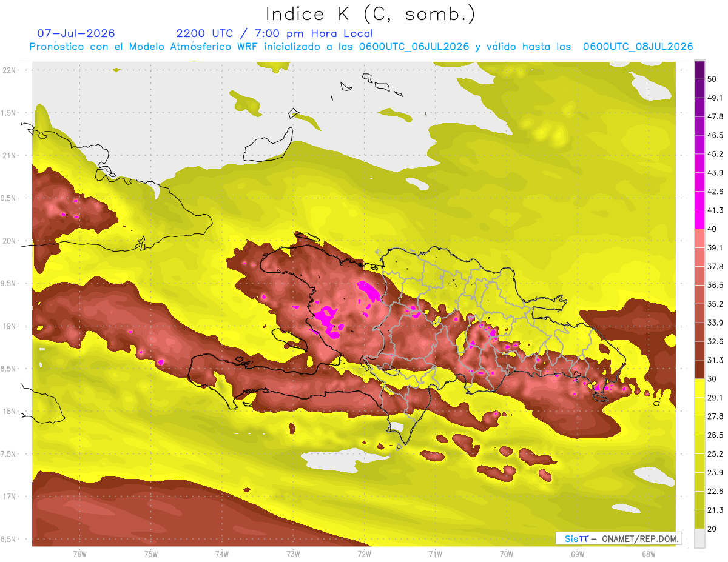Click the "SisTT - ONAMET/REP.DOM." credit label
Image resolution: width=728 pixels, height=562 pixels.
coord(618,538)
